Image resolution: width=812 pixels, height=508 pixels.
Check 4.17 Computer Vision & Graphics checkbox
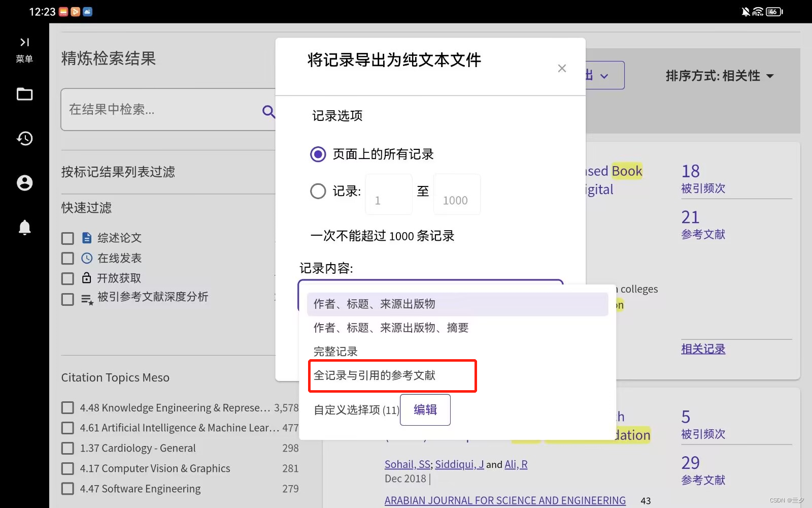point(67,468)
